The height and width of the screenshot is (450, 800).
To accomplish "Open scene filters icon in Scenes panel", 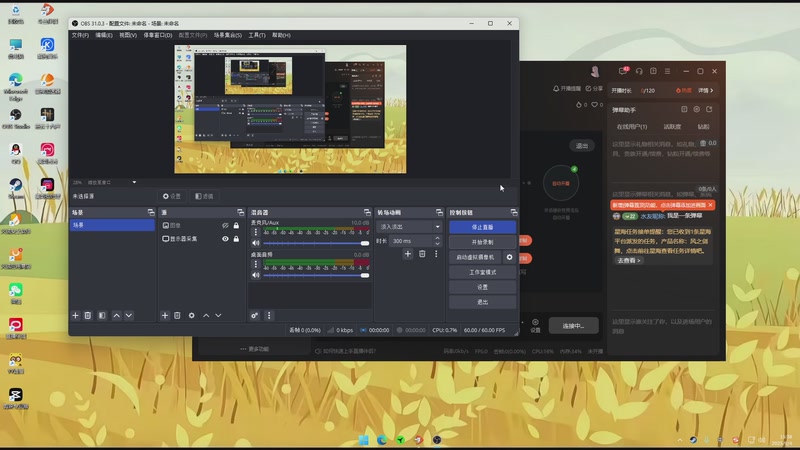I will [x=102, y=316].
